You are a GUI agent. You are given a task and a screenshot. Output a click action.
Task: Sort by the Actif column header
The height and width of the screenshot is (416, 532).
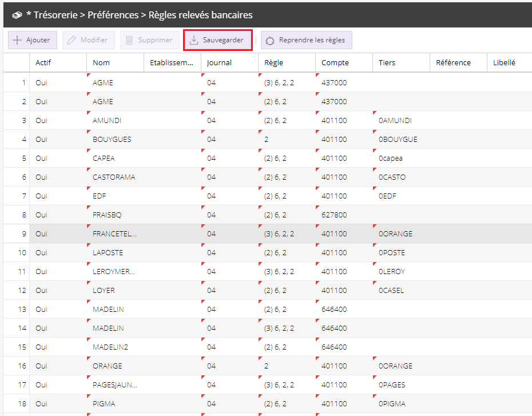click(58, 62)
